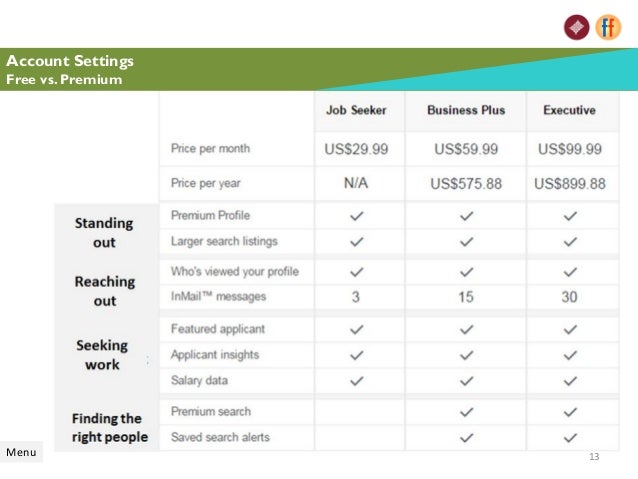Click the Standing out category label

point(104,232)
